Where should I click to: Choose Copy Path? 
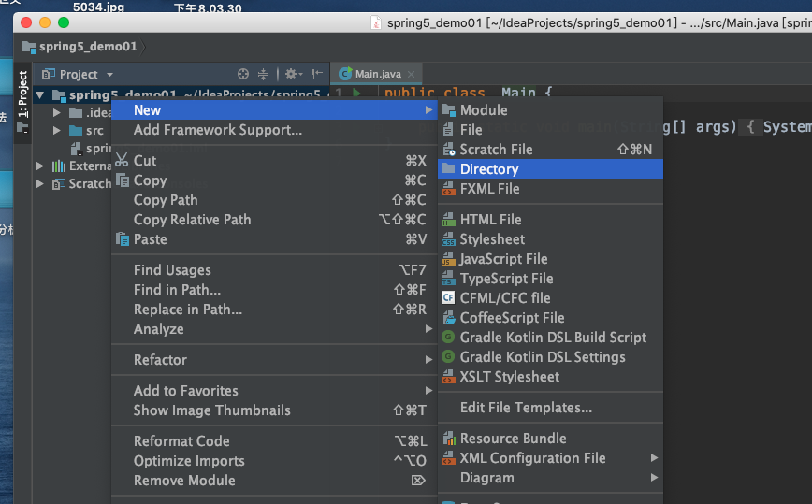[x=274, y=200]
